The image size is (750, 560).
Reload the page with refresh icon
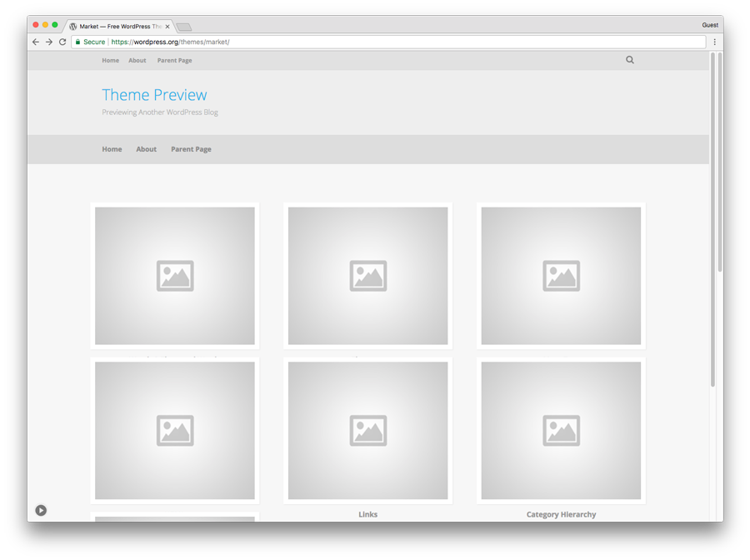[62, 42]
